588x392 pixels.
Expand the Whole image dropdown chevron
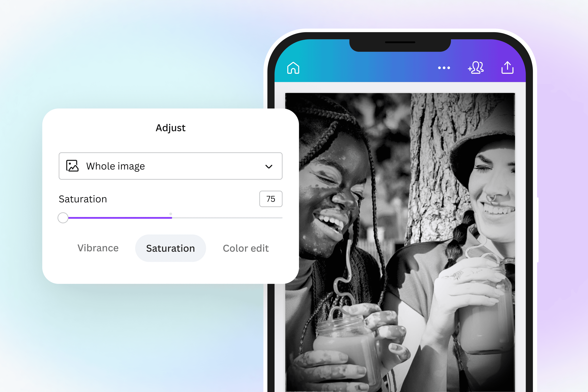[x=269, y=166]
